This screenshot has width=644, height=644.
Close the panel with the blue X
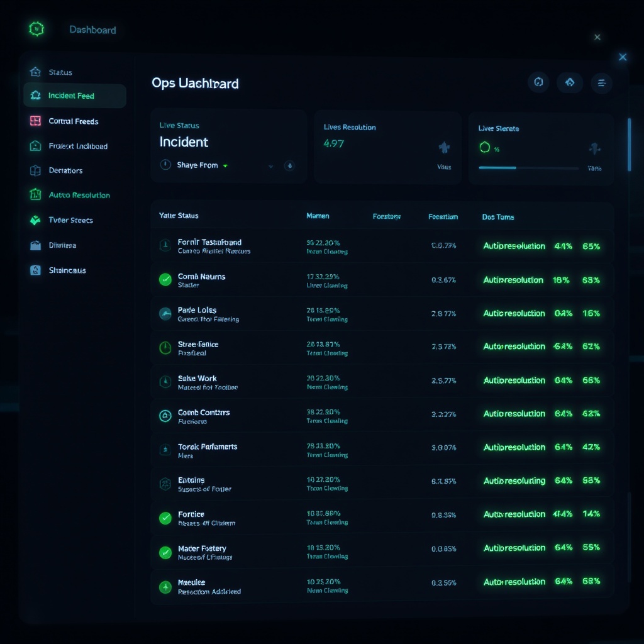623,57
